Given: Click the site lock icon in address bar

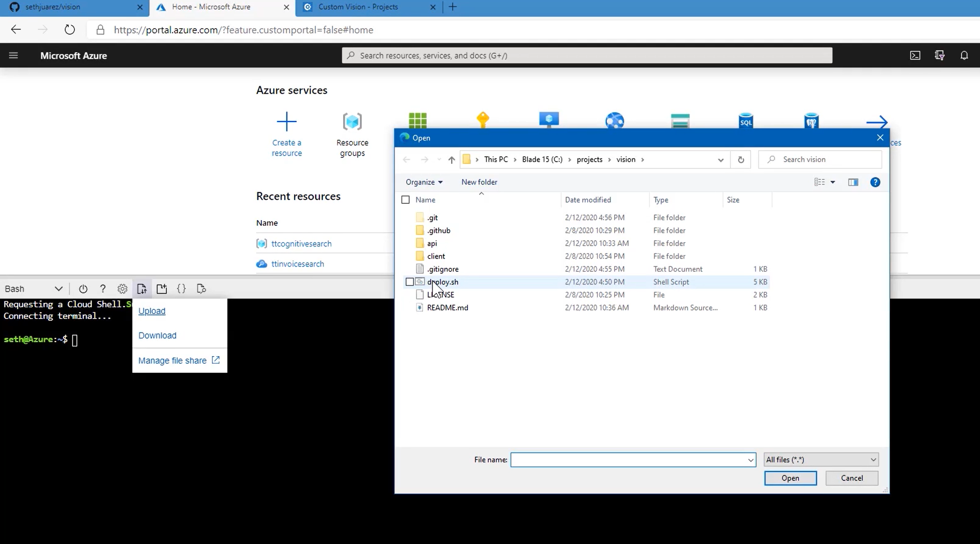Looking at the screenshot, I should [100, 30].
